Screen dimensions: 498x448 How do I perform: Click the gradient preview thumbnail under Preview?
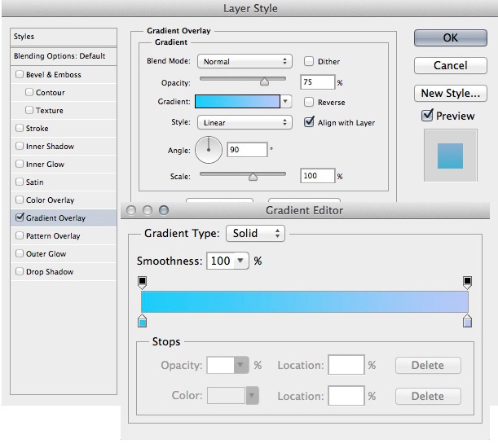pyautogui.click(x=449, y=155)
